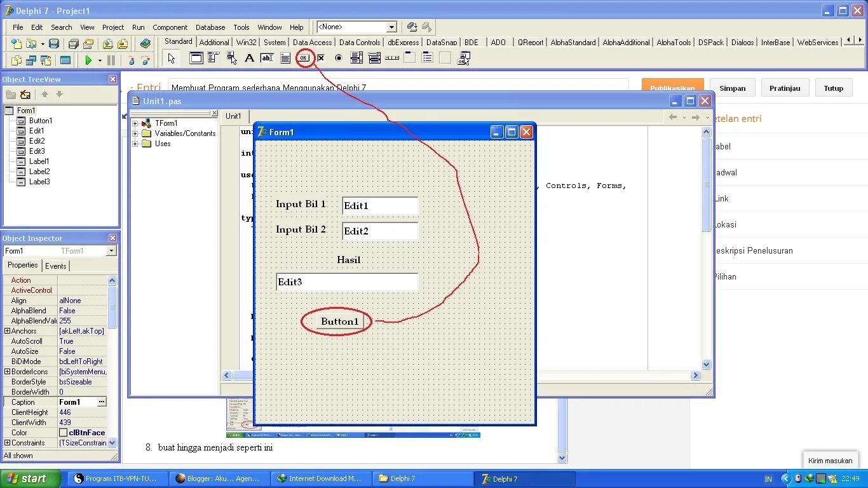Click Button1 on the Form1 designer
Image resolution: width=868 pixels, height=488 pixels.
click(339, 322)
